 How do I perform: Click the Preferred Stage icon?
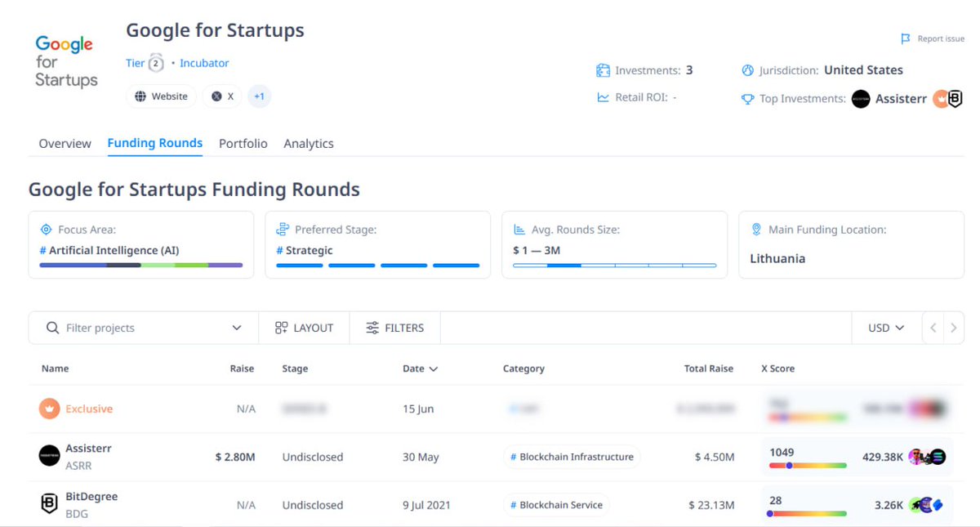[283, 230]
